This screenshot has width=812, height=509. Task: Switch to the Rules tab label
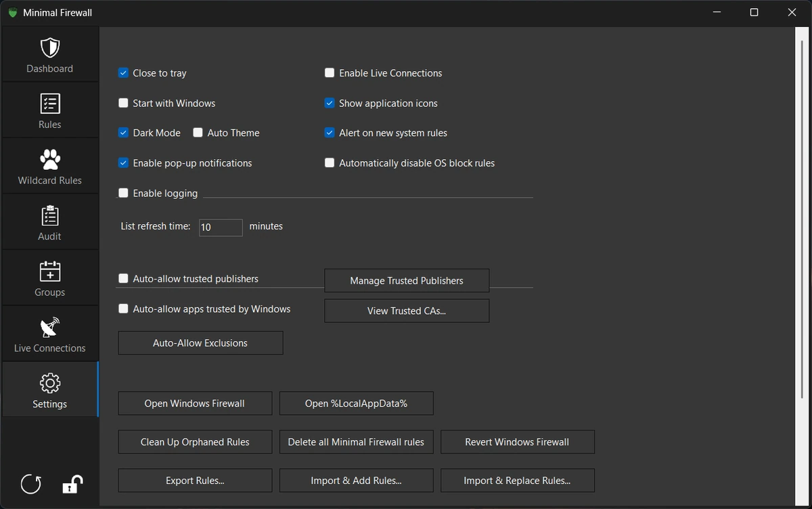point(50,125)
